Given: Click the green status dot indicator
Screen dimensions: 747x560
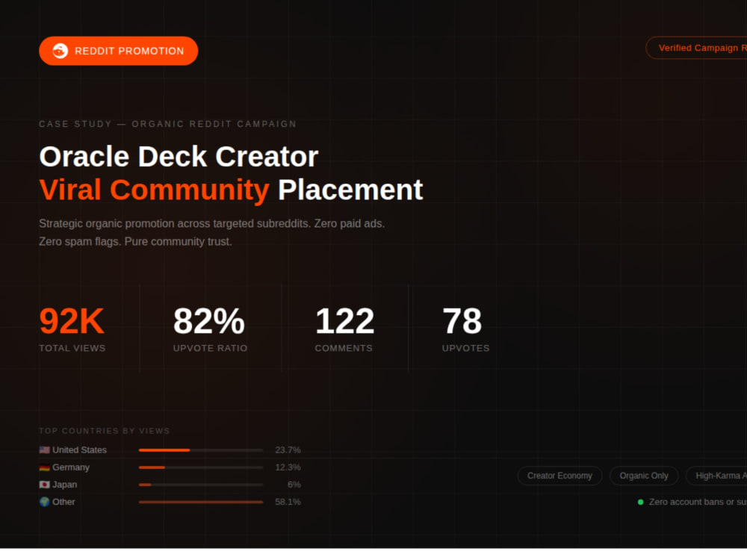Looking at the screenshot, I should coord(641,502).
